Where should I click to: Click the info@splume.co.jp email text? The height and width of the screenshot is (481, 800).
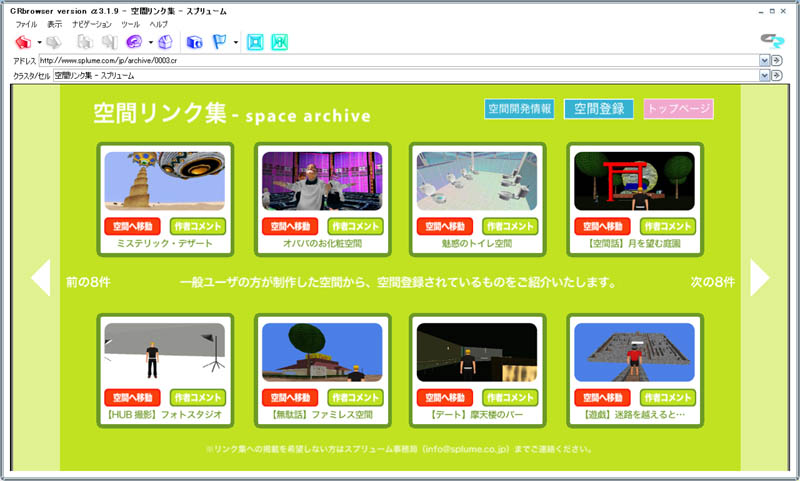[x=466, y=449]
